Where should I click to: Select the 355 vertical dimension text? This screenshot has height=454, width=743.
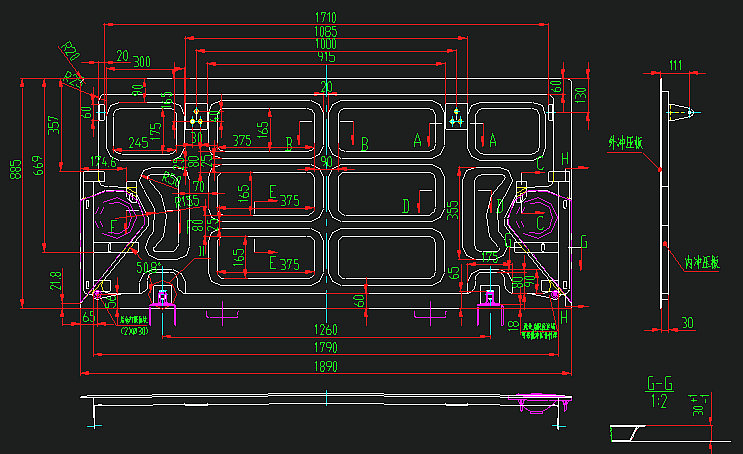pyautogui.click(x=452, y=208)
